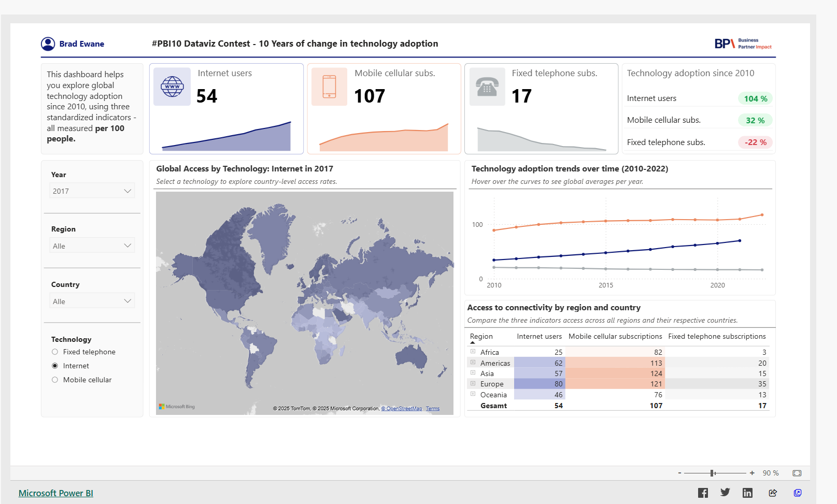Select the Fixed telephone technology option
The height and width of the screenshot is (504, 837).
pos(55,352)
